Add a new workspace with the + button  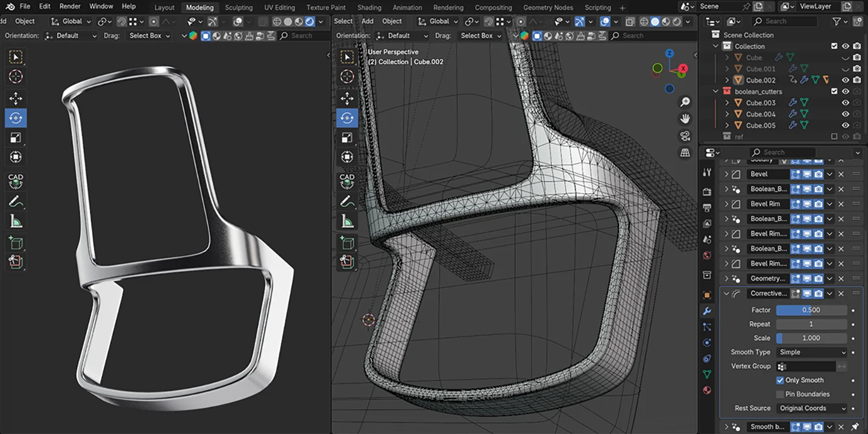coord(623,7)
